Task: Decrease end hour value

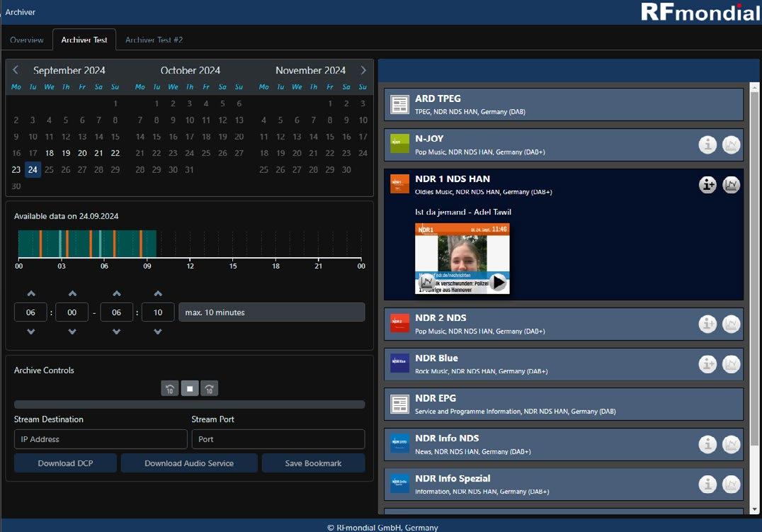Action: 117,332
